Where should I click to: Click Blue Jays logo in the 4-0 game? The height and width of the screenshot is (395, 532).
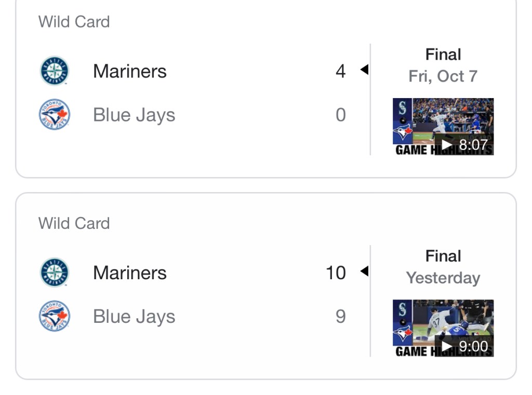tap(55, 115)
